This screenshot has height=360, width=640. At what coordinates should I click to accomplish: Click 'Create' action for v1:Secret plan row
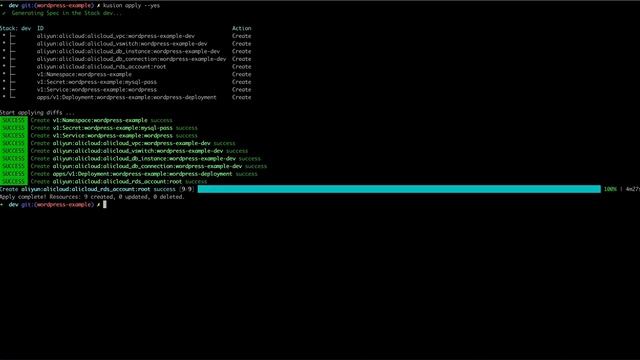242,82
